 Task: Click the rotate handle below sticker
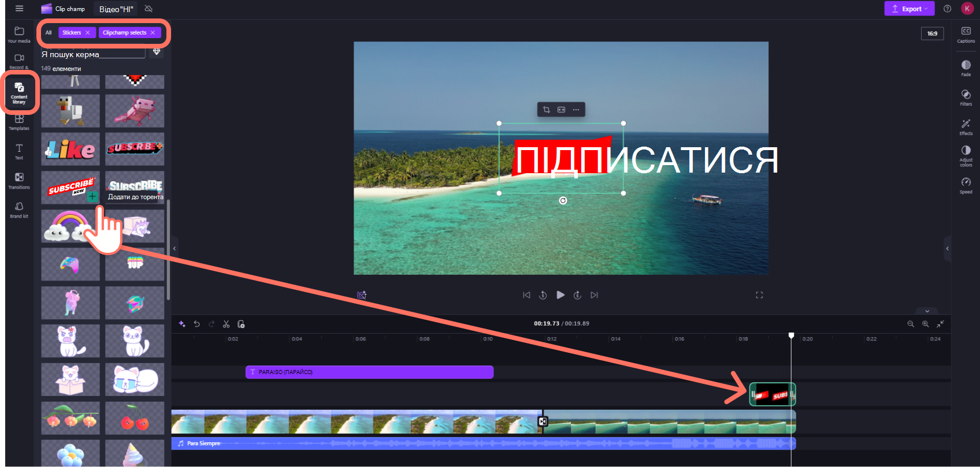[563, 200]
